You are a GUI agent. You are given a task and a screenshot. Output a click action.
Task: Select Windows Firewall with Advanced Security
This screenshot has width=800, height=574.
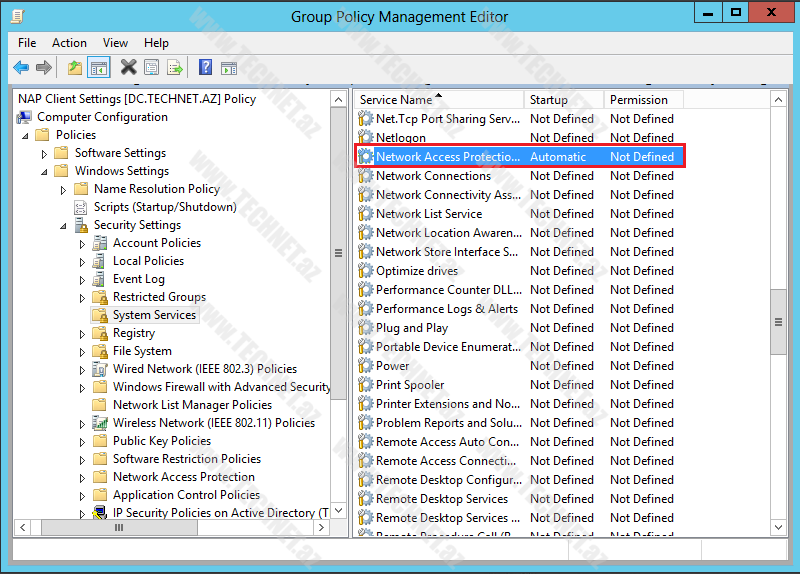coord(221,387)
